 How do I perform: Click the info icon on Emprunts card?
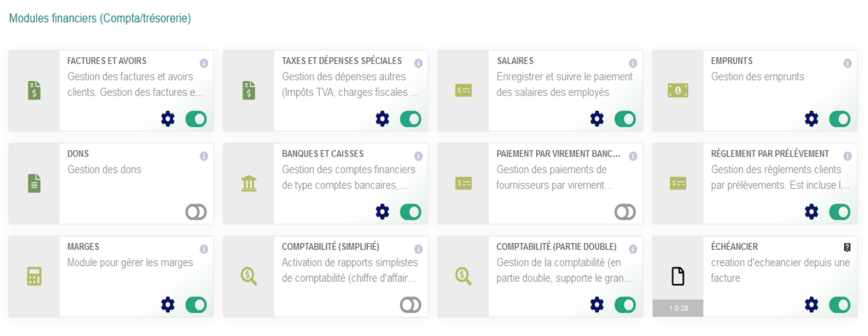tap(848, 63)
